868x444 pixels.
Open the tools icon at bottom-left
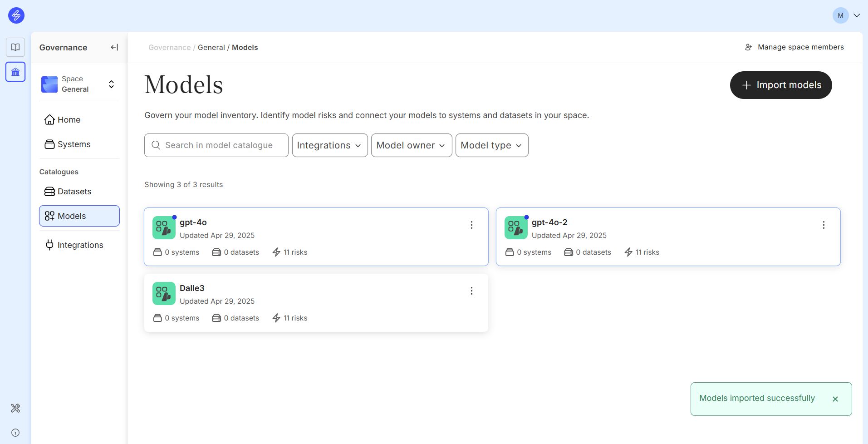[x=15, y=408]
